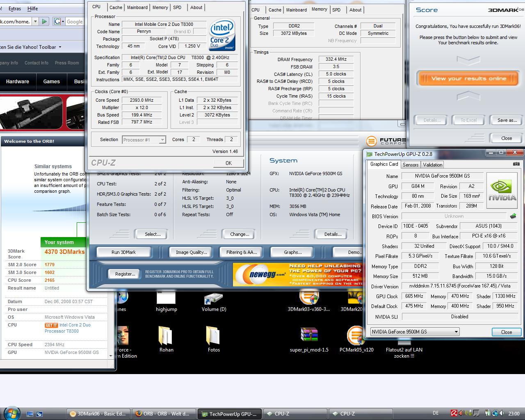Click the ORB panel scroll down arrow
This screenshot has height=420, width=525.
click(x=111, y=356)
